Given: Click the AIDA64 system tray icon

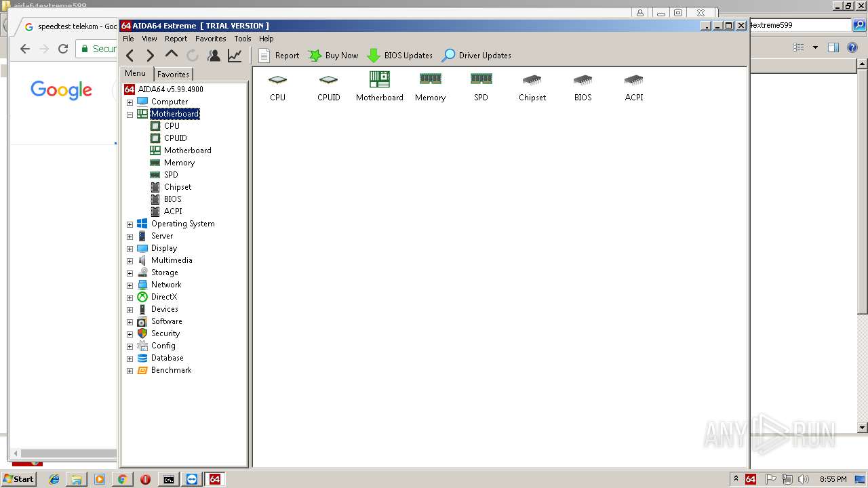Looking at the screenshot, I should coord(751,479).
